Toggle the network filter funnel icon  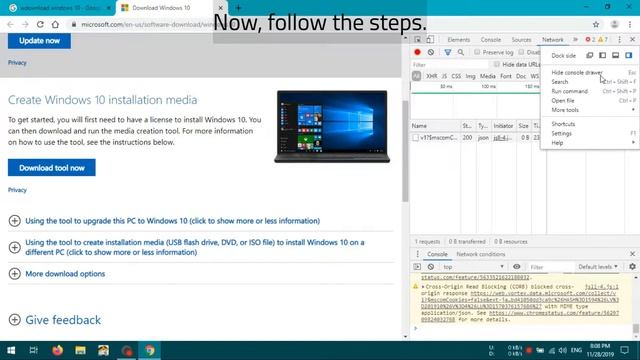point(448,52)
